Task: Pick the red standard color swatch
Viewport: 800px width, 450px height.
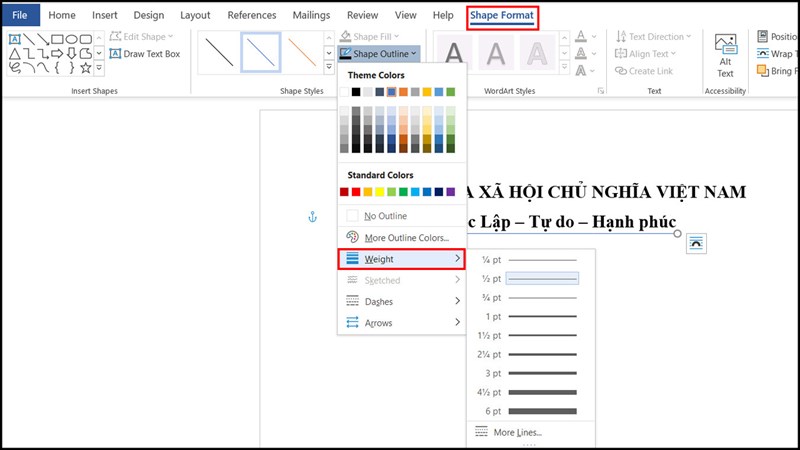Action: 356,192
